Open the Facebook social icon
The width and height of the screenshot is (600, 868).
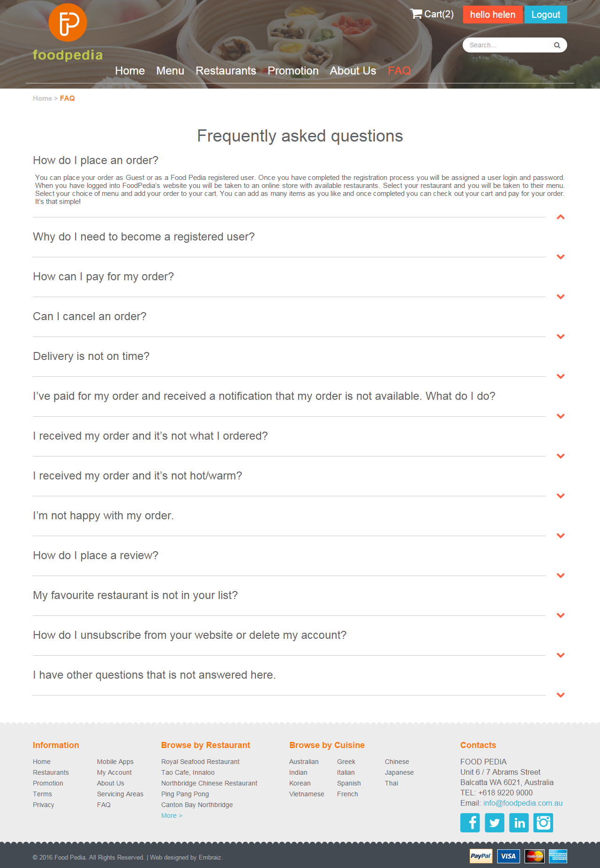(x=470, y=823)
